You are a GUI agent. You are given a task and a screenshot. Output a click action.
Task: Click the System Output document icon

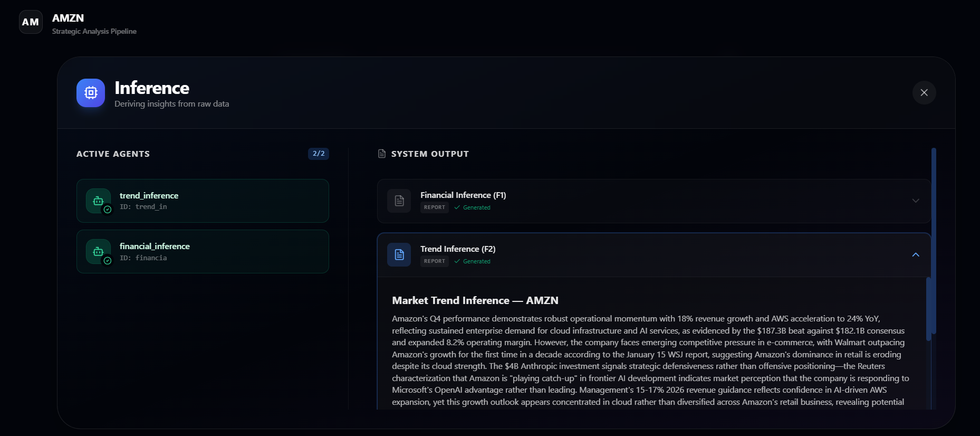[382, 154]
